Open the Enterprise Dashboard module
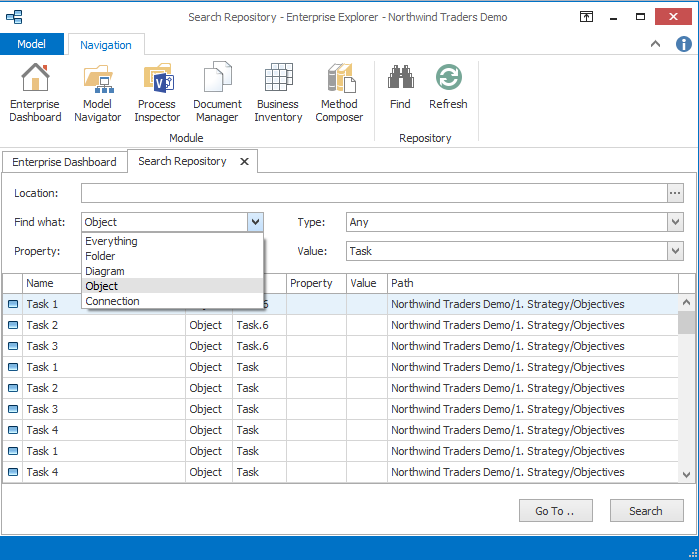Screen dimensions: 699x560 pos(35,92)
